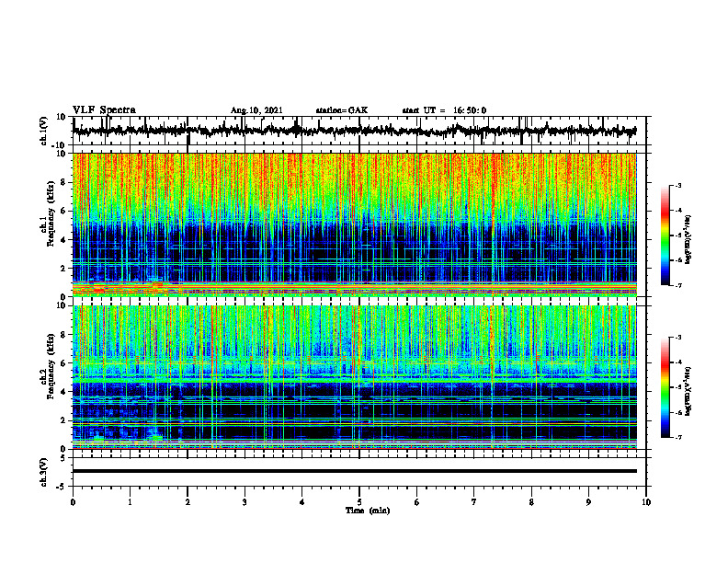Image resolution: width=728 pixels, height=563 pixels.
Task: Click the time axis tick label "7"
Action: pyautogui.click(x=474, y=502)
